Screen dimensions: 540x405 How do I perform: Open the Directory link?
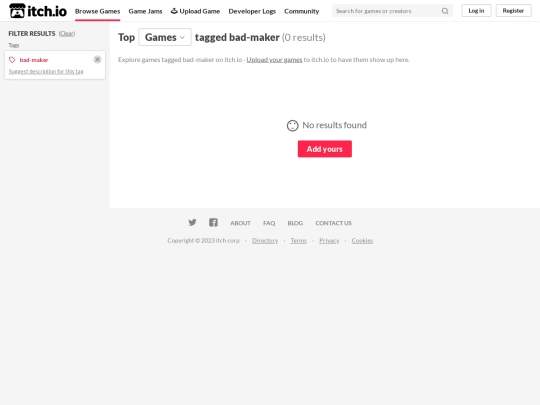(x=265, y=240)
